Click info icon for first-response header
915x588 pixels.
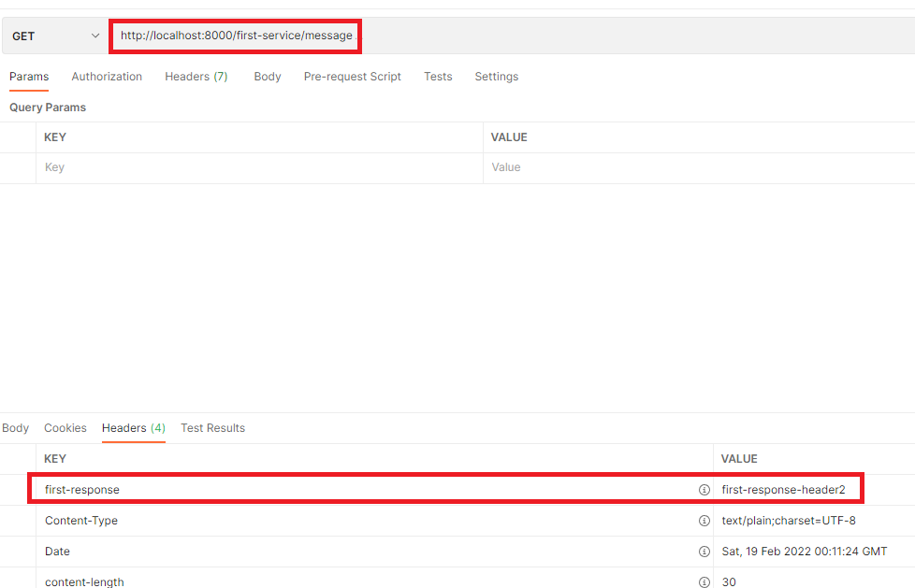(704, 490)
